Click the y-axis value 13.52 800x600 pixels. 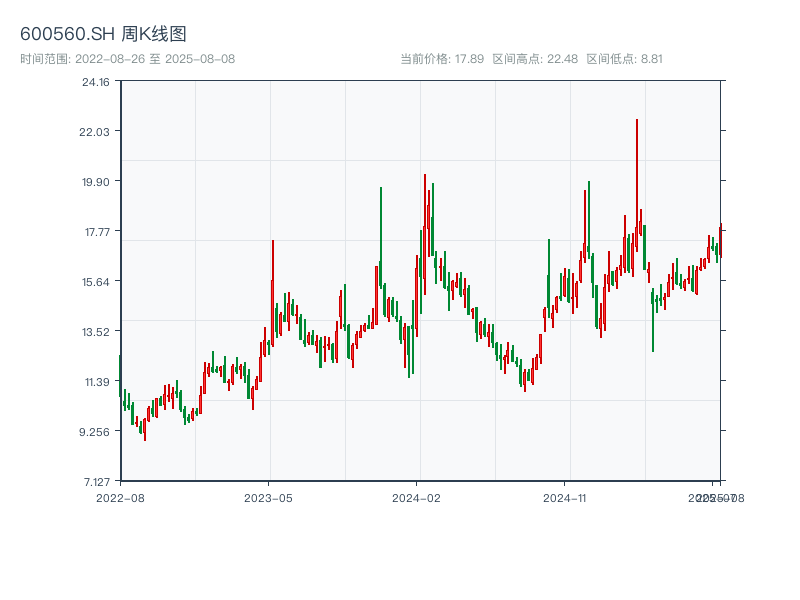coord(96,333)
